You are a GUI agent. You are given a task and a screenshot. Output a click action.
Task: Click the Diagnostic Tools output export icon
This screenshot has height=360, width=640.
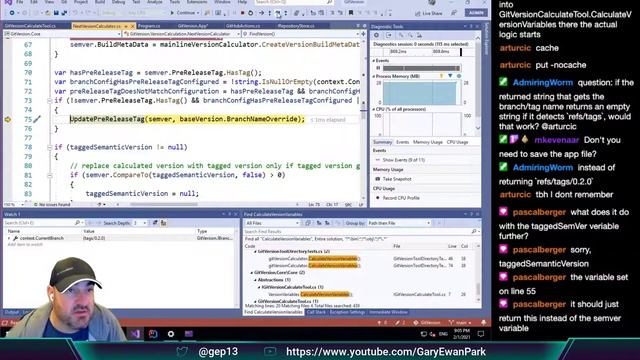coord(389,35)
